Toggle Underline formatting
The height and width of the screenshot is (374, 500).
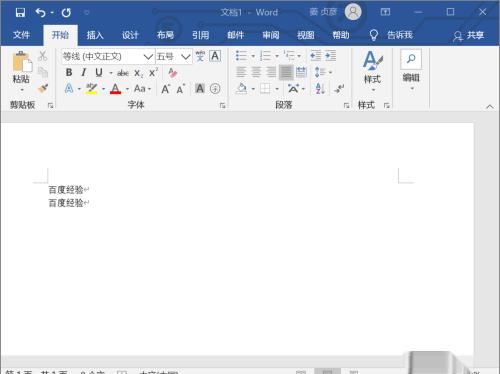tap(99, 72)
